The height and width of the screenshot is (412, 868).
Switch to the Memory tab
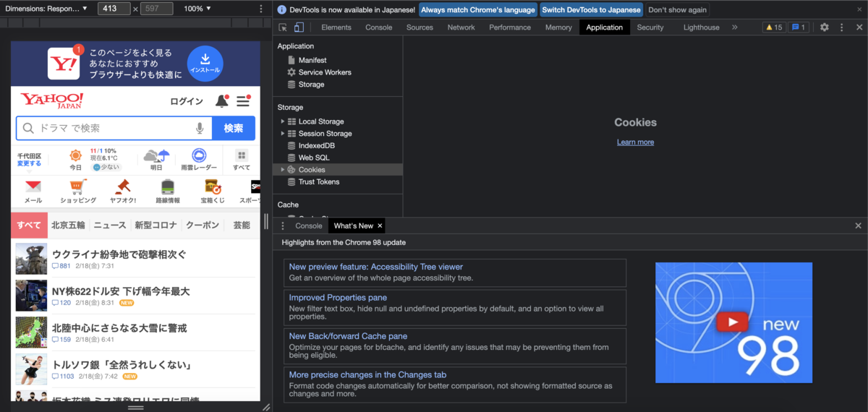click(x=558, y=27)
